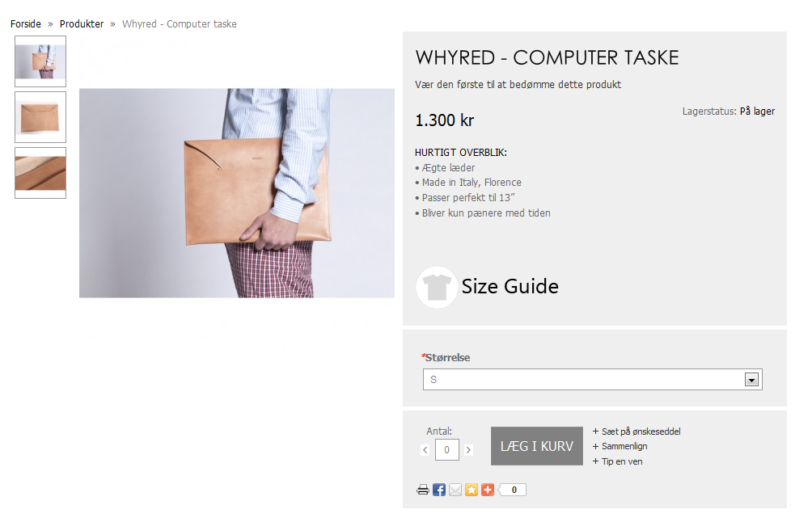Click the Antal quantity input field
The image size is (812, 522).
pyautogui.click(x=447, y=449)
